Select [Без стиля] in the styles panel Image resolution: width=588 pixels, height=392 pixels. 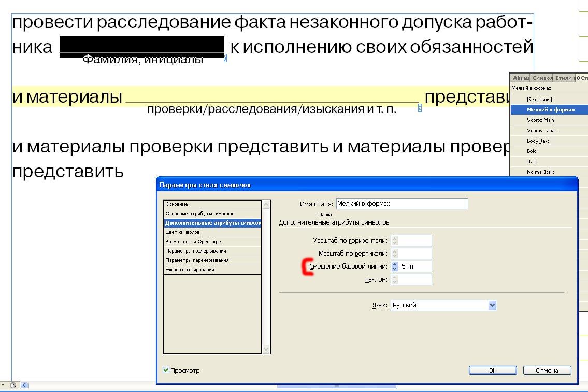click(549, 100)
